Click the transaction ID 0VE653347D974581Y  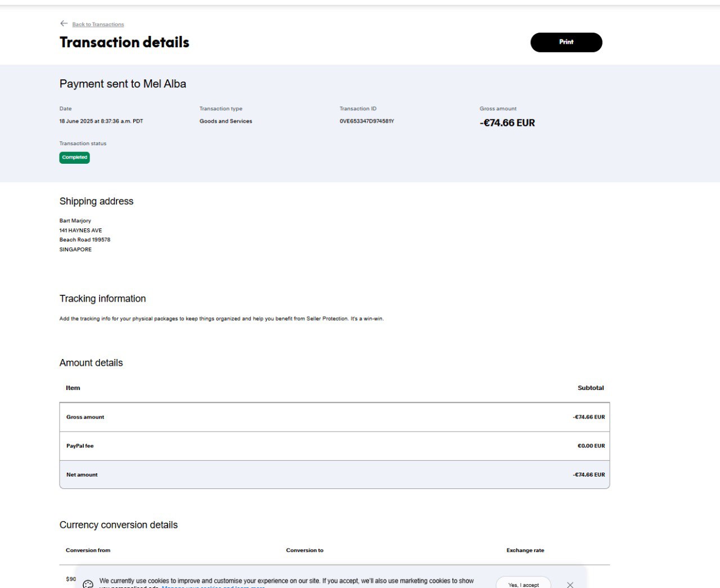click(367, 121)
